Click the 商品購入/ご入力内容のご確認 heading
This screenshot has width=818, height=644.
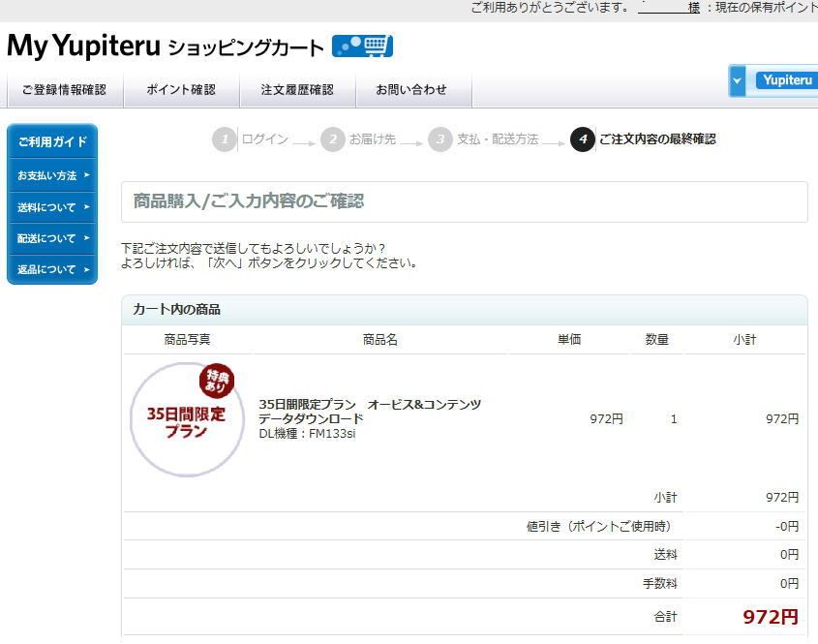249,200
